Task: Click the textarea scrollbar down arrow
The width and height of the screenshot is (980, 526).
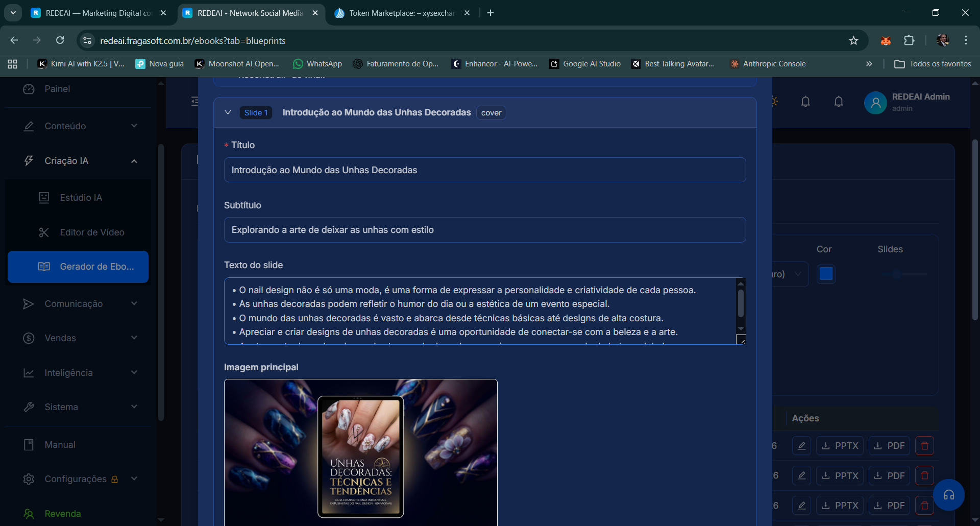Action: coord(741,328)
